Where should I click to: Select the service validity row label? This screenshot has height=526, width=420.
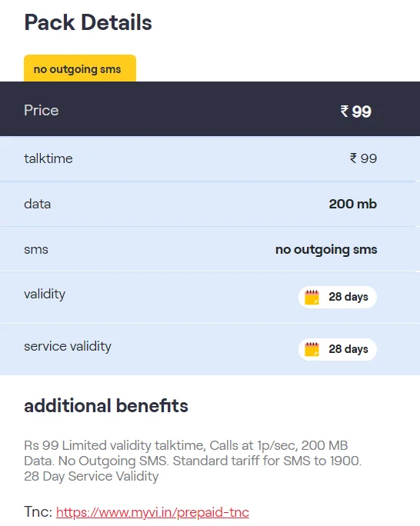tap(68, 347)
